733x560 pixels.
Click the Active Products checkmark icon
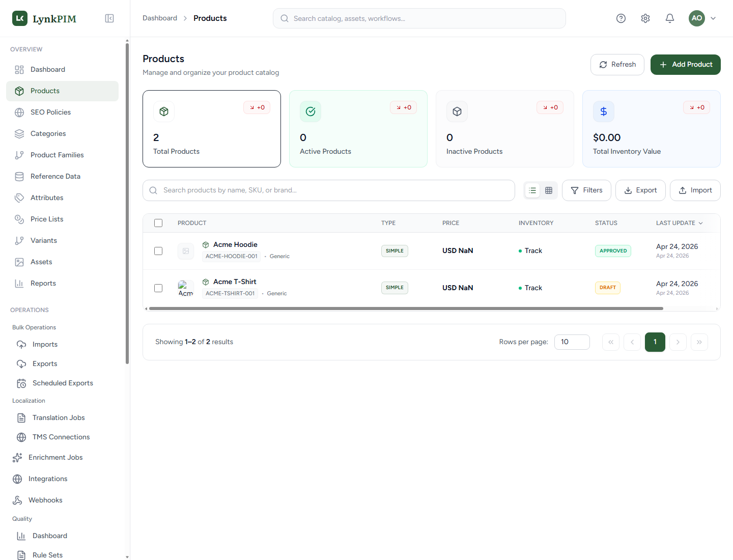pyautogui.click(x=311, y=111)
